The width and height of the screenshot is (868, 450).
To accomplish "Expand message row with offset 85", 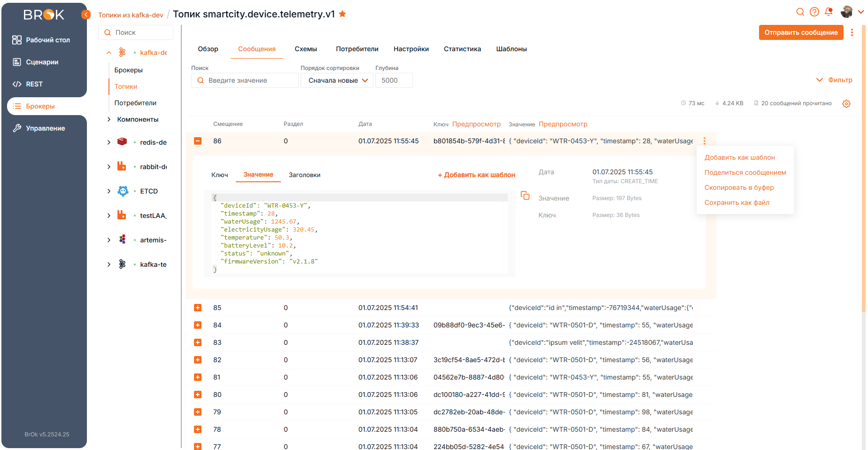I will click(198, 308).
